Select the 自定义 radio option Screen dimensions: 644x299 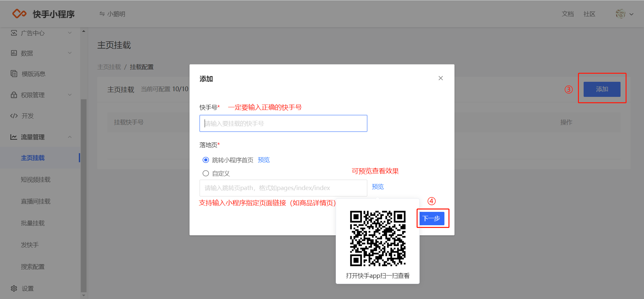[206, 173]
